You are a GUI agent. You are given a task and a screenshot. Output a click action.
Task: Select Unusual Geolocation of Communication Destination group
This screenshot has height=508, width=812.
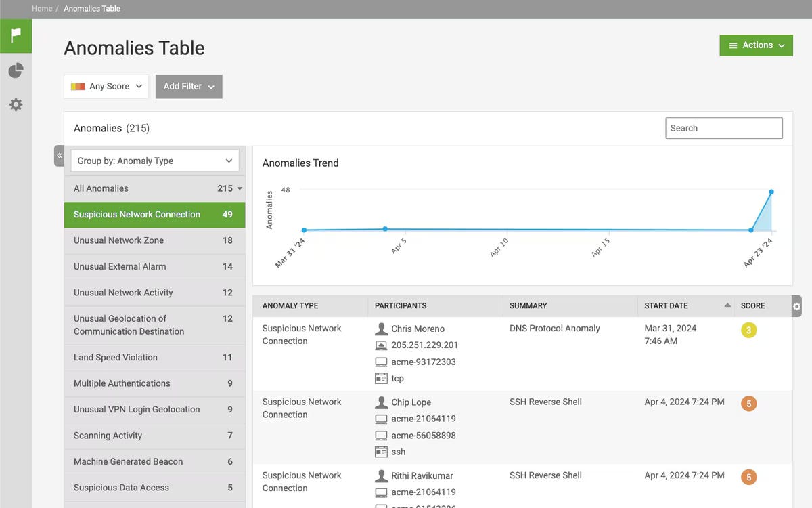(x=155, y=325)
